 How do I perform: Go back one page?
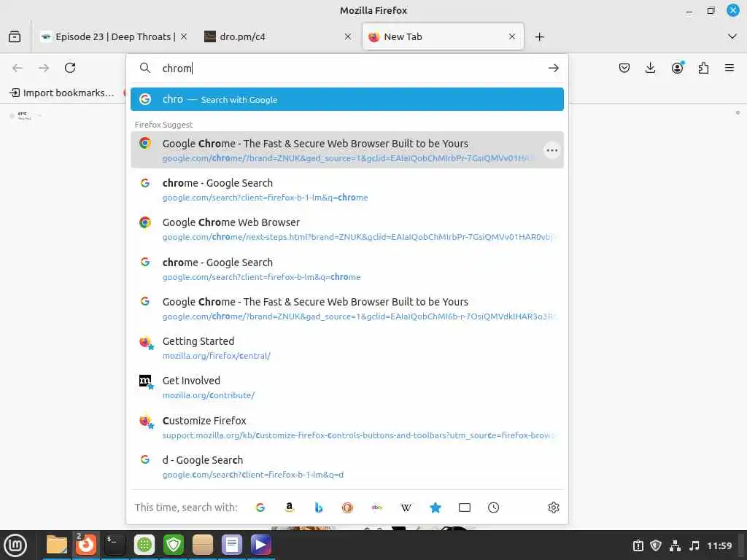(18, 68)
